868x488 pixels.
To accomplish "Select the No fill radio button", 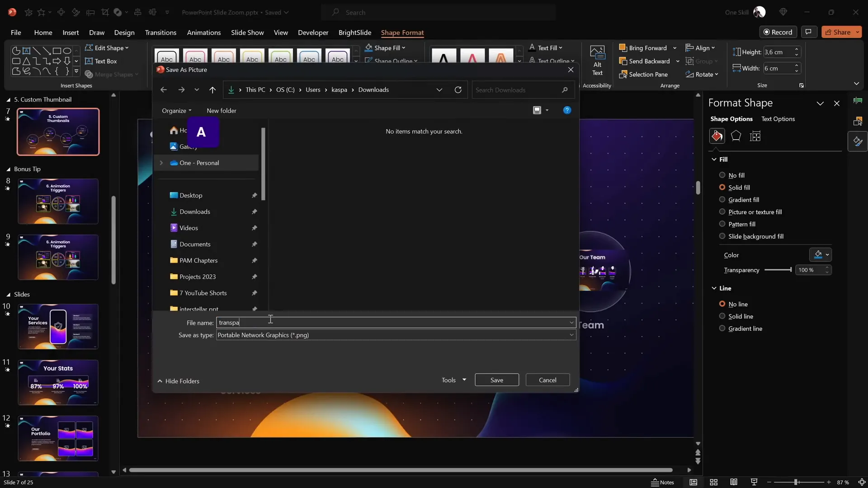I will [x=722, y=175].
